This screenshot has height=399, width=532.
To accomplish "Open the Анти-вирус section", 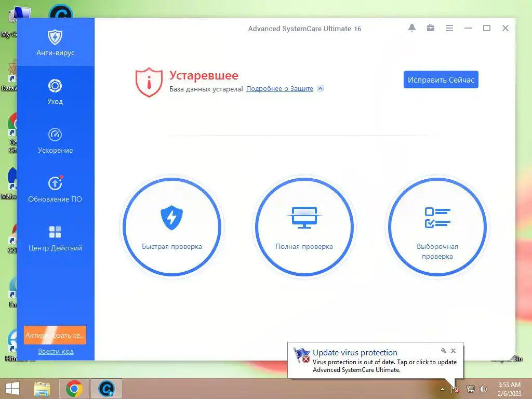I will (x=55, y=42).
